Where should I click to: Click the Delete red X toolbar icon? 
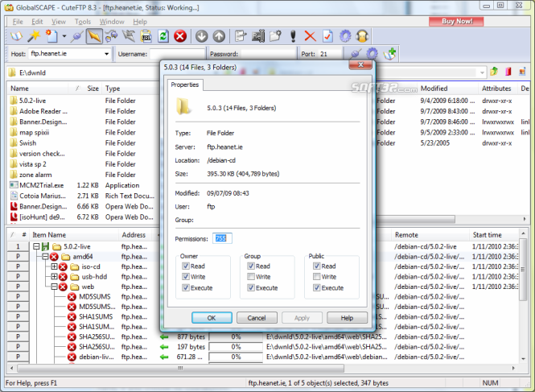point(311,36)
